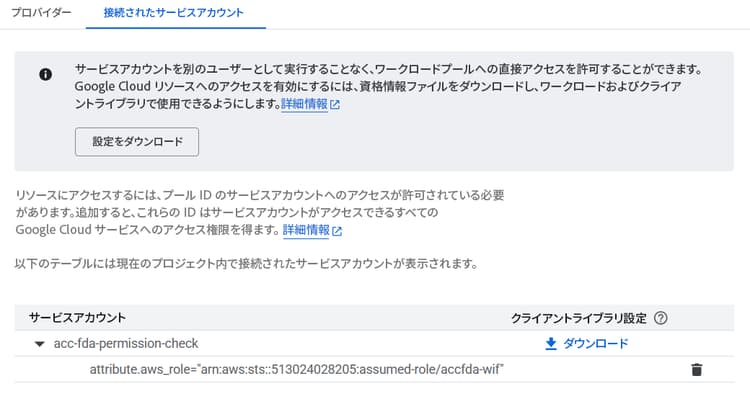750x394 pixels.
Task: Collapse the acc-fda-permission-check row
Action: point(40,344)
